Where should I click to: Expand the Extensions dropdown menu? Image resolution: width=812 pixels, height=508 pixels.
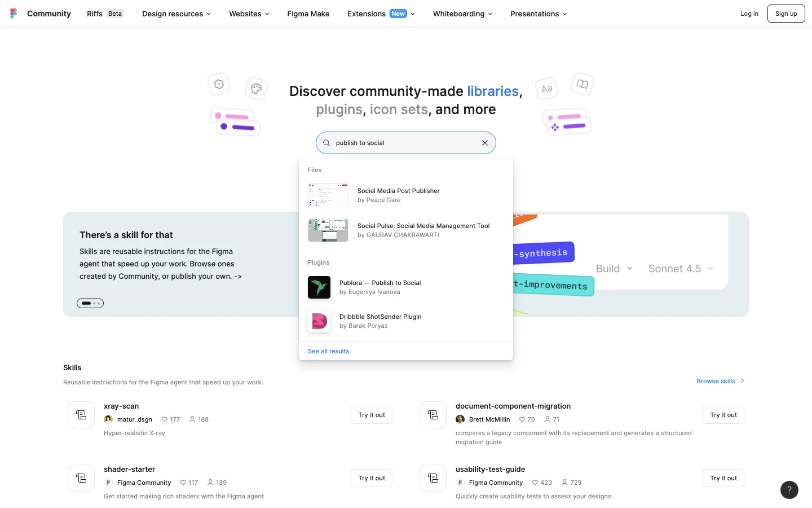click(381, 14)
